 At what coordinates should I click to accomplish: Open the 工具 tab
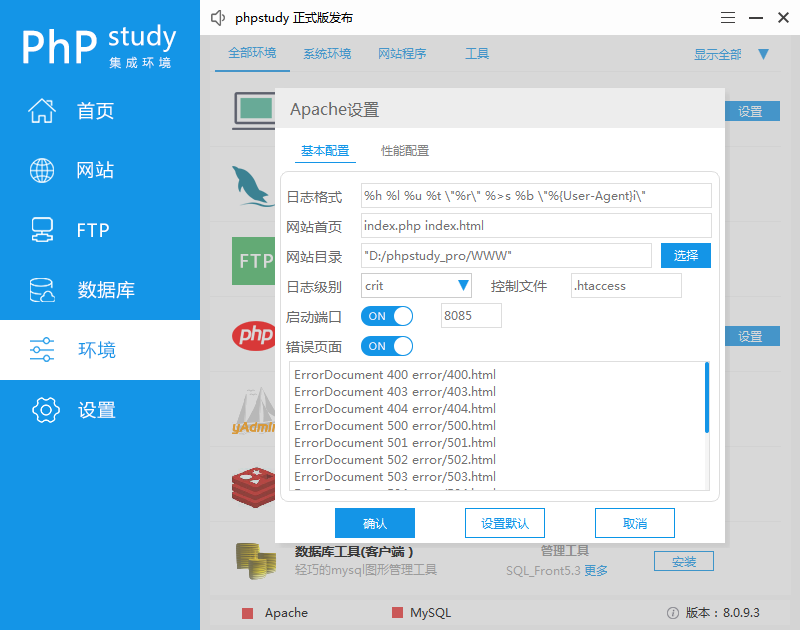pos(477,53)
